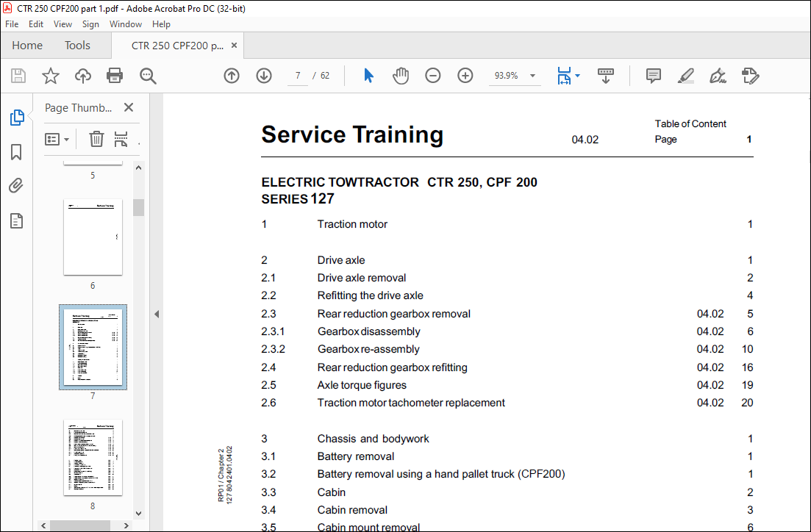Open the View menu
This screenshot has height=532, width=811.
click(62, 24)
